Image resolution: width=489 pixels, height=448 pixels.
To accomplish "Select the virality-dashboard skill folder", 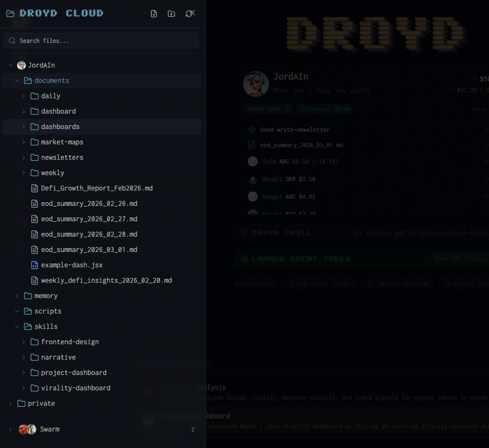I will 75,388.
